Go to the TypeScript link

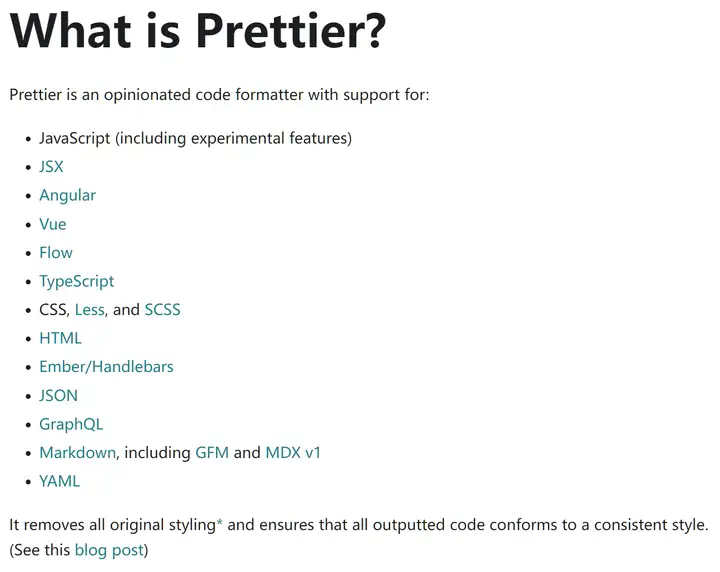pyautogui.click(x=76, y=281)
